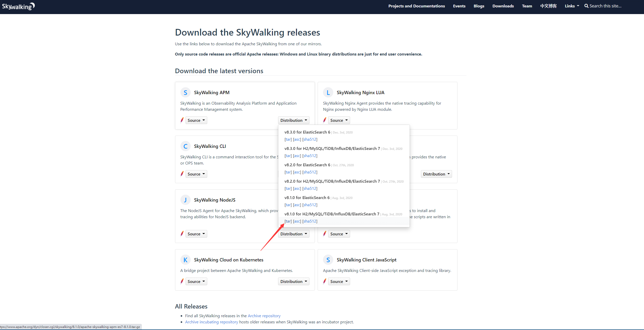Viewport: 644px width, 330px height.
Task: Download tar for v8.2.0 H2/MySQL/TiDB/InfluxDB/ElasticSearch 7
Action: click(288, 189)
